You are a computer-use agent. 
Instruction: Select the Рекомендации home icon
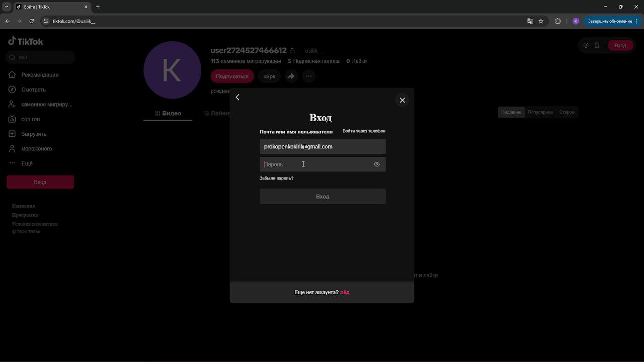coord(12,74)
